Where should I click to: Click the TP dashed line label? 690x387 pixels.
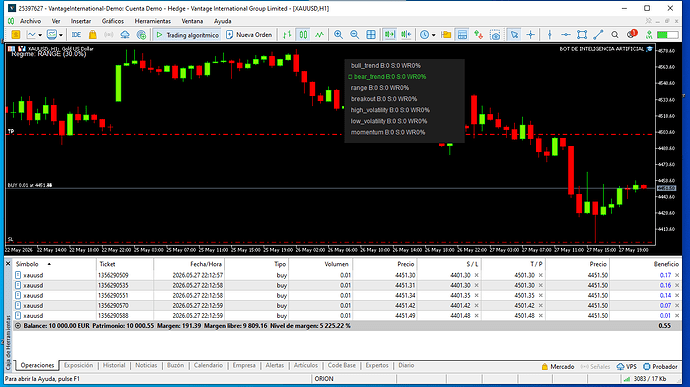(11, 131)
